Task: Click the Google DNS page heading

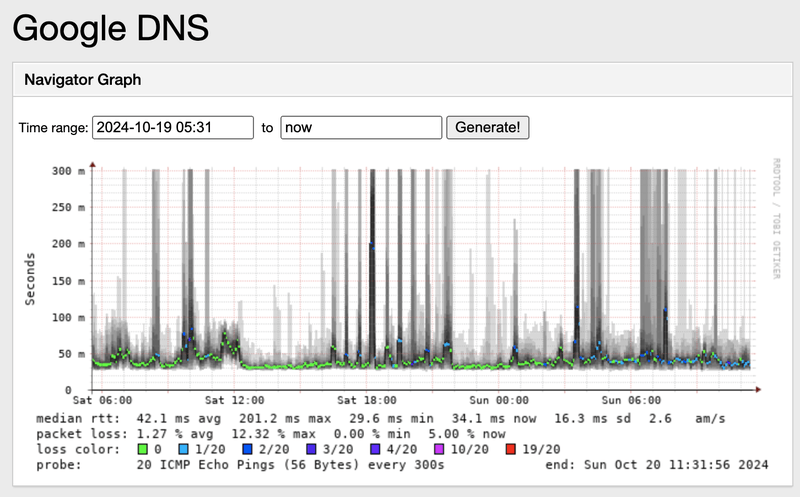Action: tap(111, 28)
